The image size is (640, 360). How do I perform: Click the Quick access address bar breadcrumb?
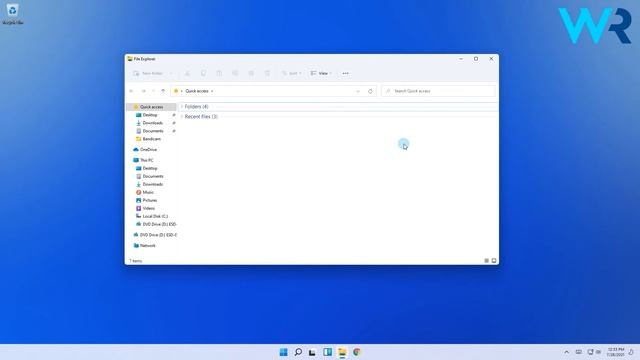197,91
